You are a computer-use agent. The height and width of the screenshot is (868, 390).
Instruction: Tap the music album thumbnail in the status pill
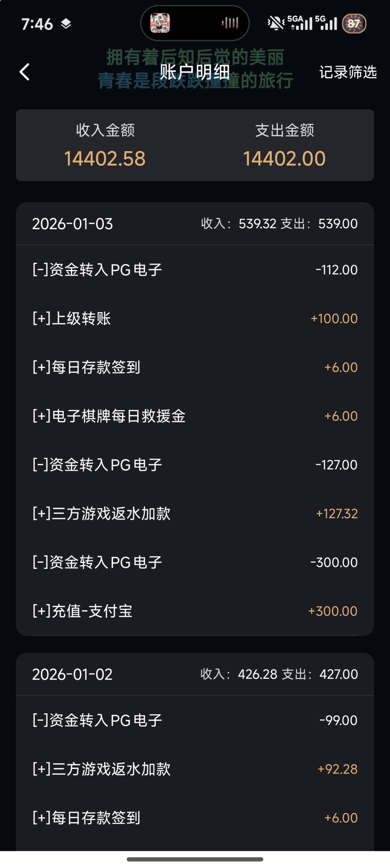coord(160,23)
